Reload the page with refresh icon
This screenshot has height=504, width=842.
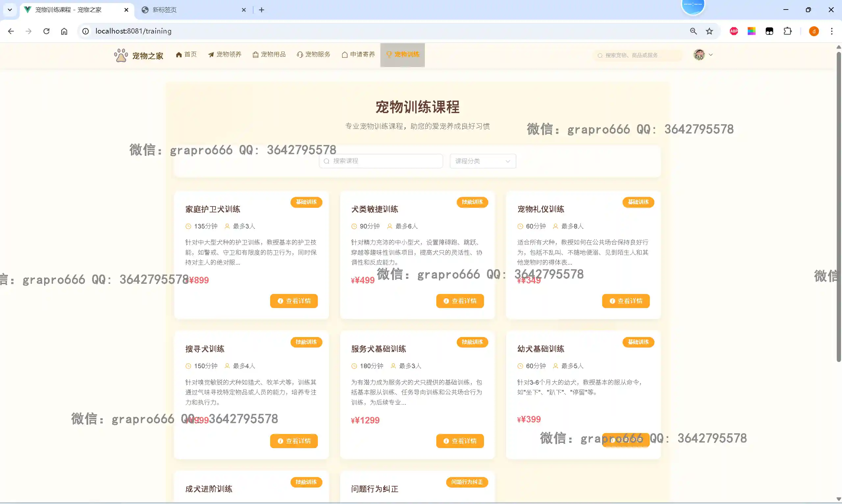[46, 31]
